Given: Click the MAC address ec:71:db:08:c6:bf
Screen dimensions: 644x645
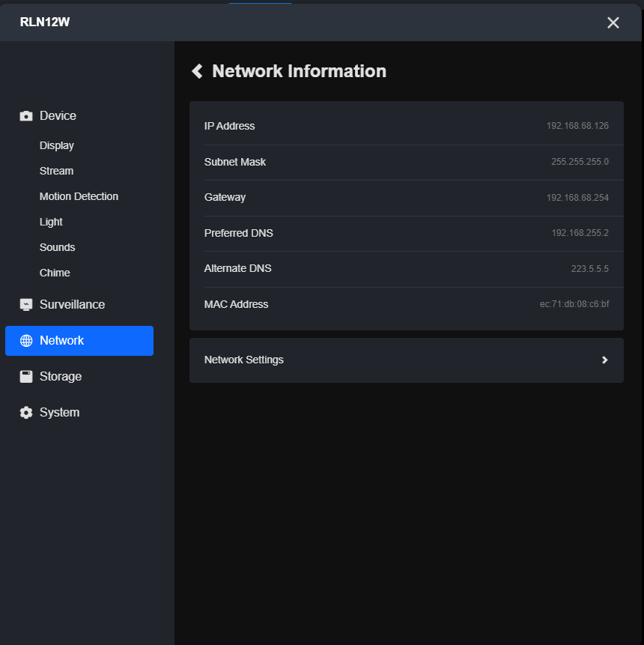Looking at the screenshot, I should coord(574,304).
